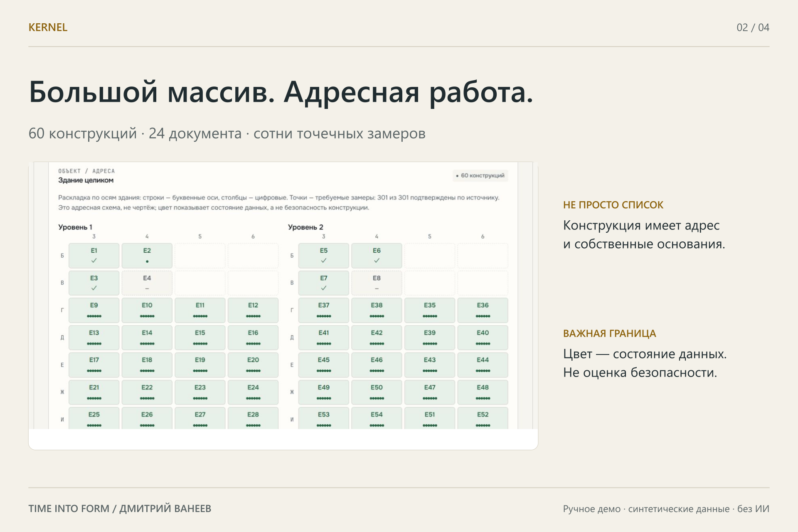Click the 'НЕ ПРОСТО СПИСОК' heading
Screen dimensions: 798x532
click(613, 205)
